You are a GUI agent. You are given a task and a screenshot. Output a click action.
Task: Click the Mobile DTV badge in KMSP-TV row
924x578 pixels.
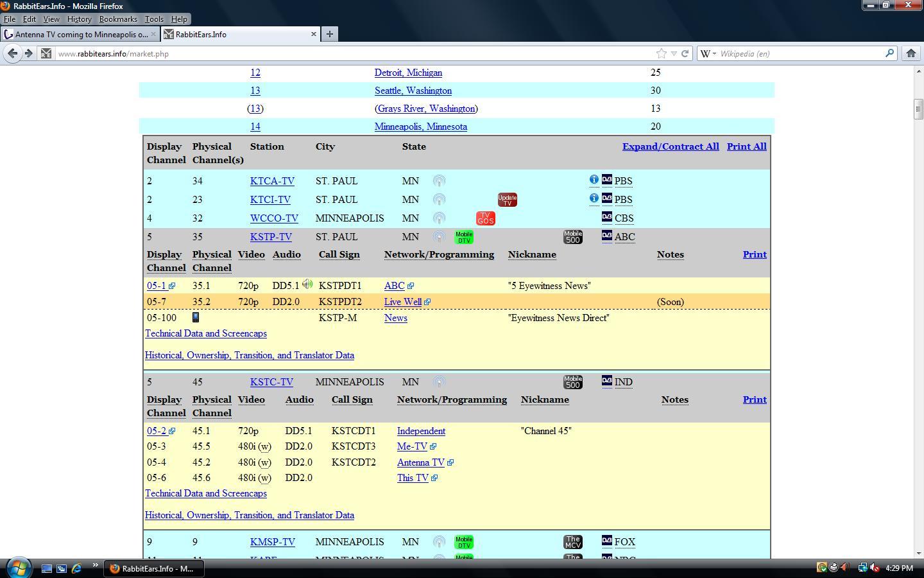point(464,542)
